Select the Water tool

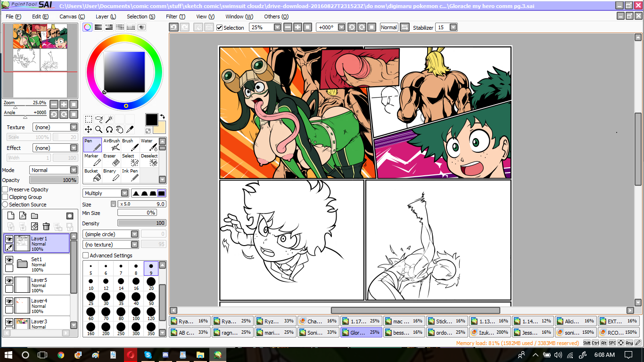(x=149, y=145)
